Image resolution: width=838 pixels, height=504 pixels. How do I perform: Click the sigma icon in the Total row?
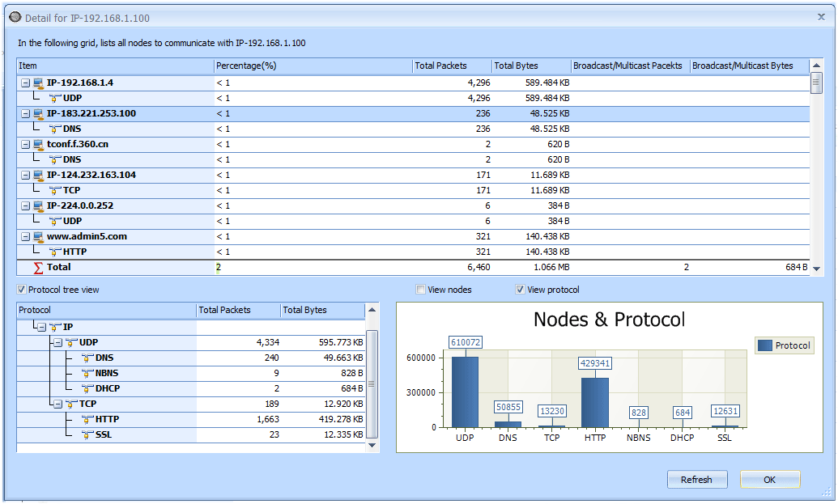38,267
